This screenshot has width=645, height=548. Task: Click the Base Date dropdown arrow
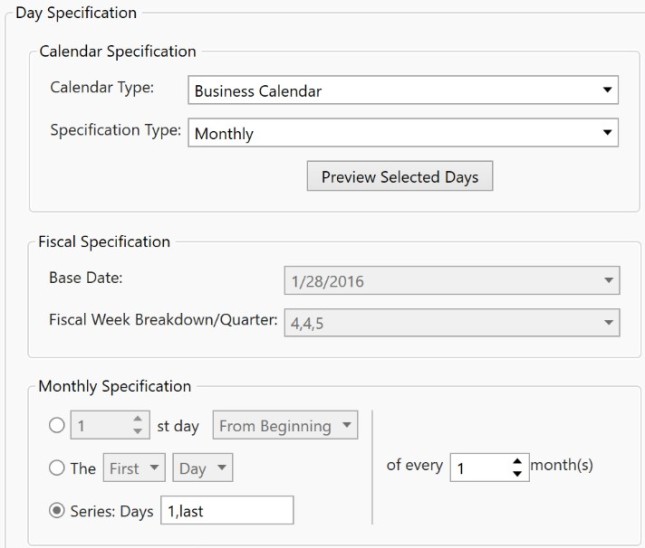pyautogui.click(x=609, y=281)
